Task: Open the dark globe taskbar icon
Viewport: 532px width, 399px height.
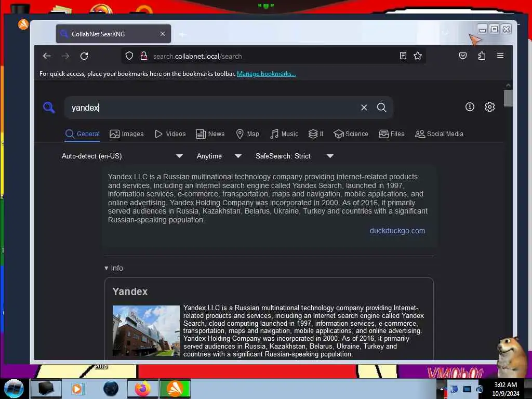Action: 111,389
